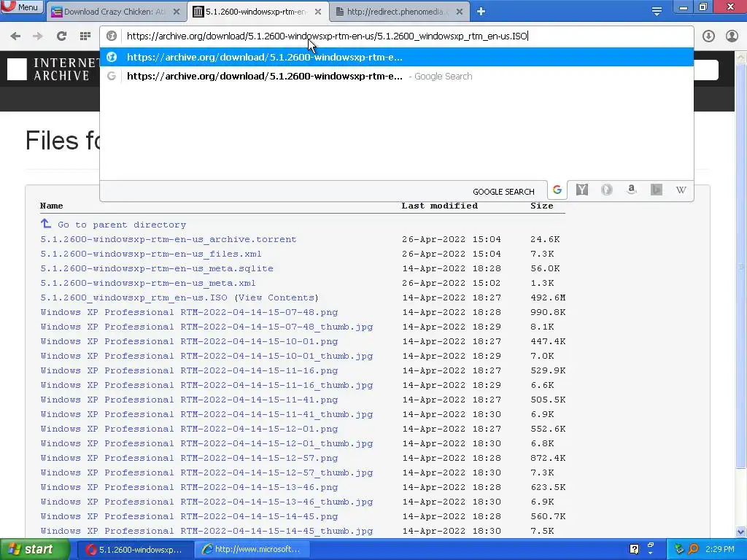Open the Windows start button
Viewport: 747px width, 560px height.
coord(35,549)
